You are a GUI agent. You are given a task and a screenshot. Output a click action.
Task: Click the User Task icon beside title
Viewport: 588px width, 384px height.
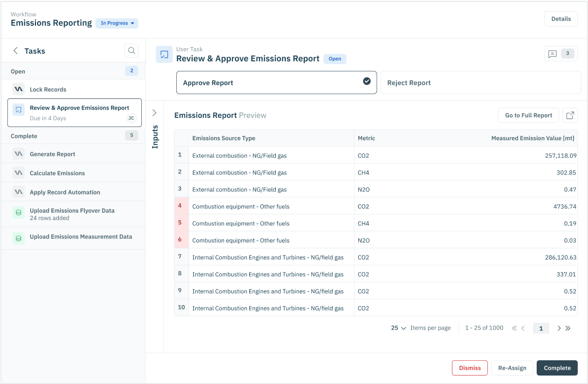(x=164, y=54)
